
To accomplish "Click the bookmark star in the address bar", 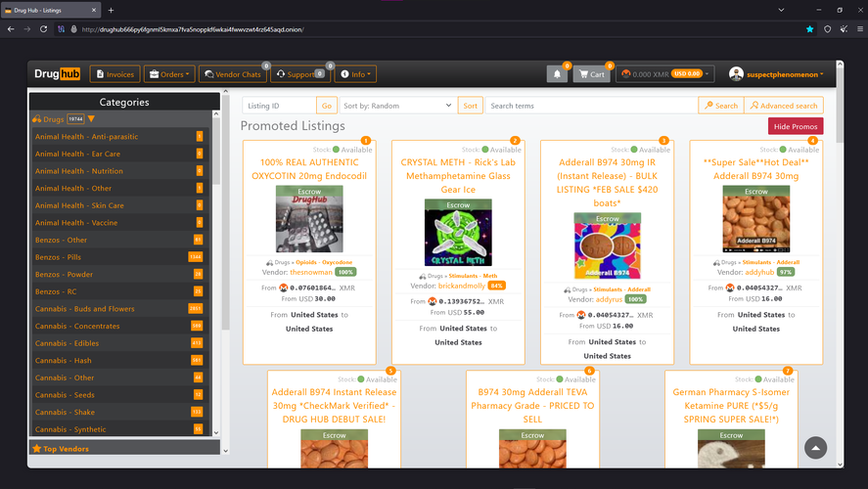I will coord(810,29).
